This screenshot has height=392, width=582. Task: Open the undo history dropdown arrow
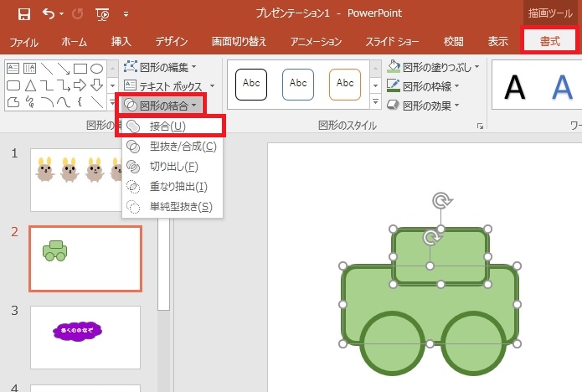click(62, 14)
